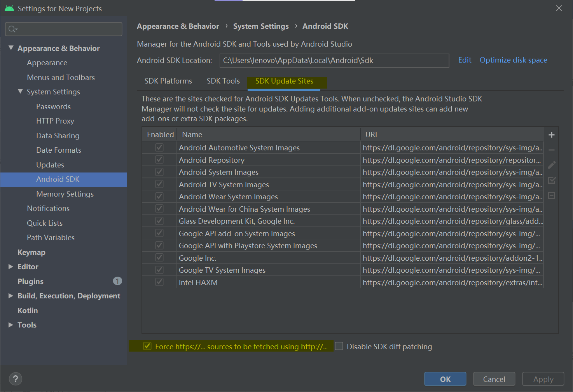Uncheck Force https sources fetched using http
The image size is (573, 392).
pos(147,346)
